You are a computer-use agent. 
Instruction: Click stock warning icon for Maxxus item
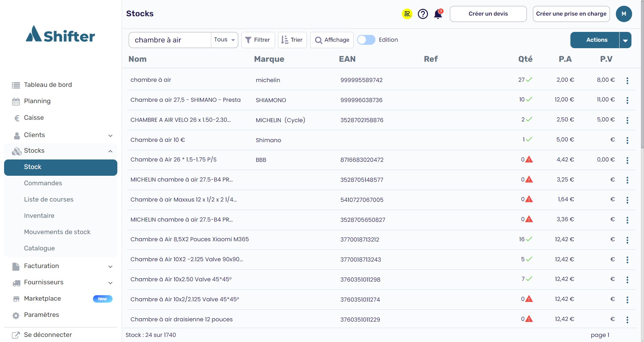point(529,199)
